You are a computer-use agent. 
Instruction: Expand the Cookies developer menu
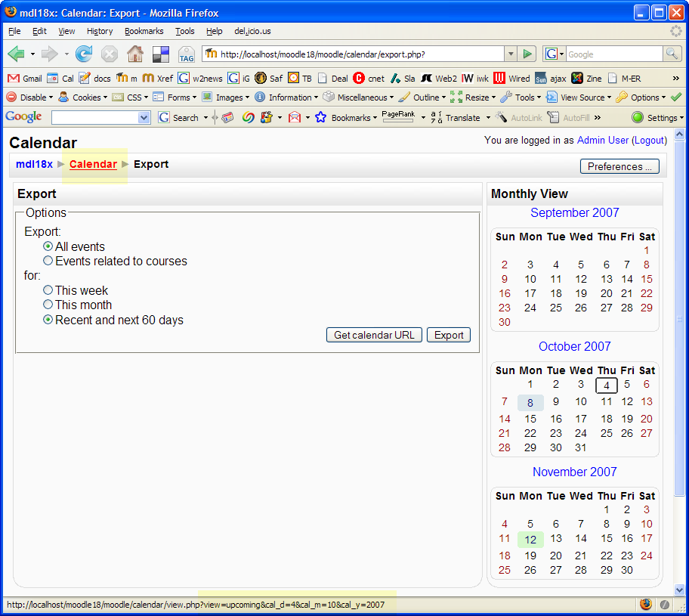click(x=83, y=98)
